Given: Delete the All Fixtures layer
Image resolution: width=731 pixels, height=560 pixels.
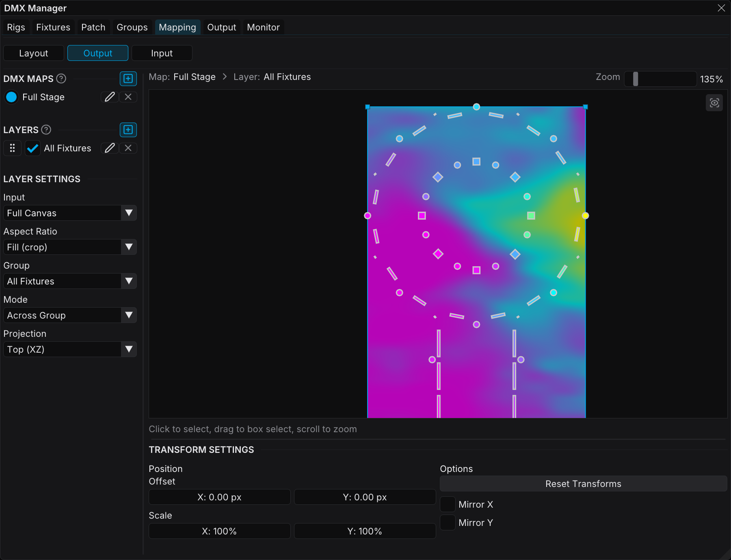Looking at the screenshot, I should tap(128, 148).
